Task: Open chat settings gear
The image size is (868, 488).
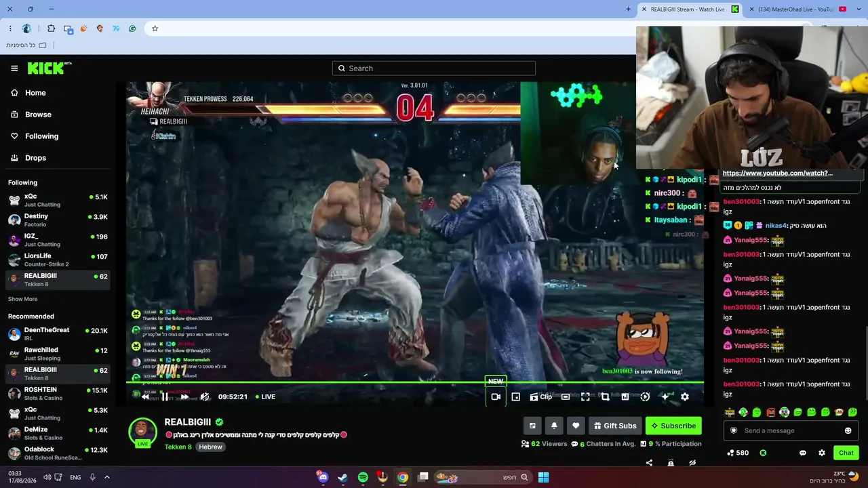Action: click(x=822, y=453)
